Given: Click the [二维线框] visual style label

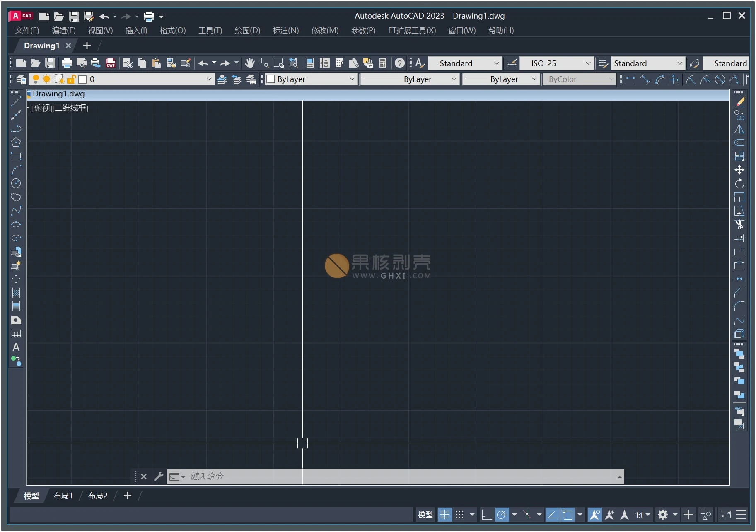Looking at the screenshot, I should point(71,108).
